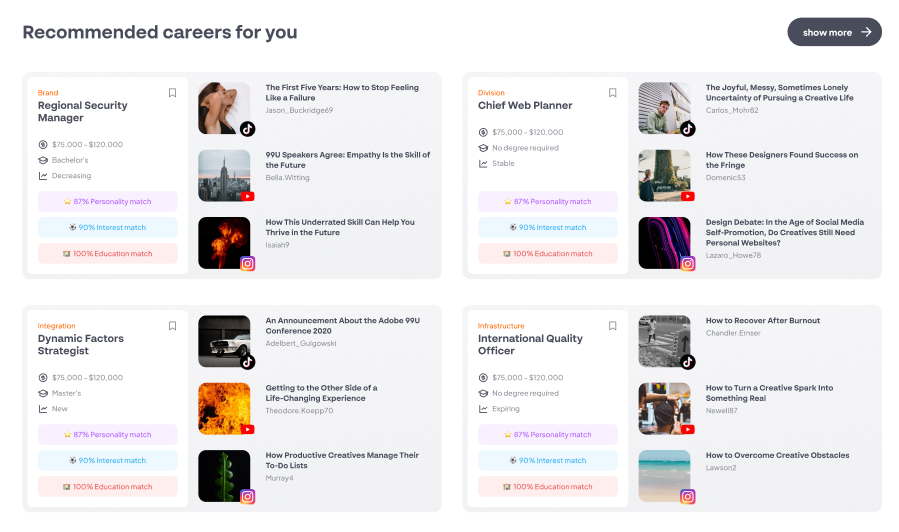Click the Master's education requirement text

click(x=67, y=394)
